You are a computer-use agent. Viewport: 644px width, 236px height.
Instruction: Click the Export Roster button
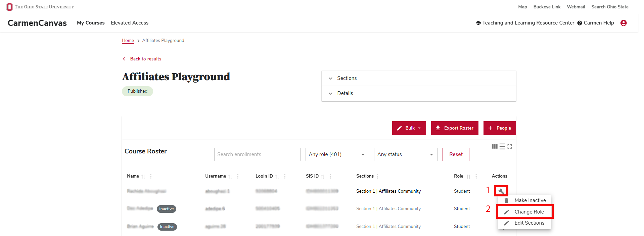[x=455, y=128]
